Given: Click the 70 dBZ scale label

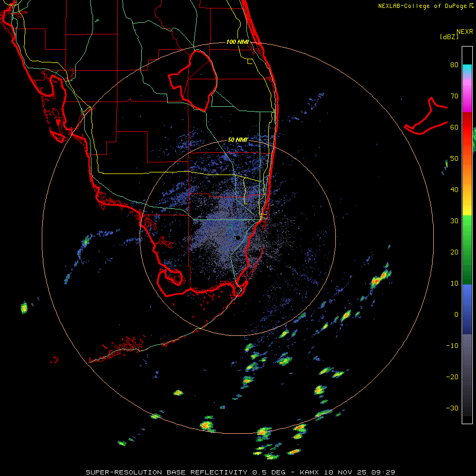Looking at the screenshot, I should 454,96.
